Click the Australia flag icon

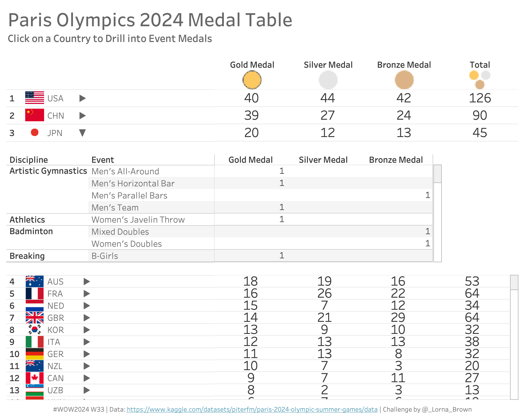pyautogui.click(x=35, y=281)
